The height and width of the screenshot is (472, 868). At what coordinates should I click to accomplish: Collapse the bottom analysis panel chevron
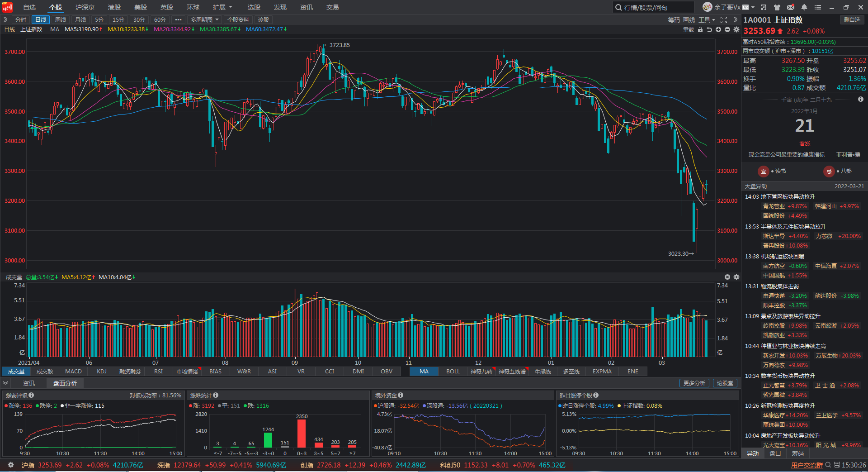tap(5, 383)
